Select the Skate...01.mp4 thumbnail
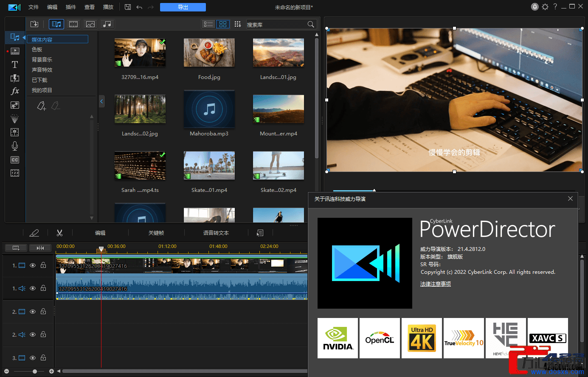 pos(209,166)
